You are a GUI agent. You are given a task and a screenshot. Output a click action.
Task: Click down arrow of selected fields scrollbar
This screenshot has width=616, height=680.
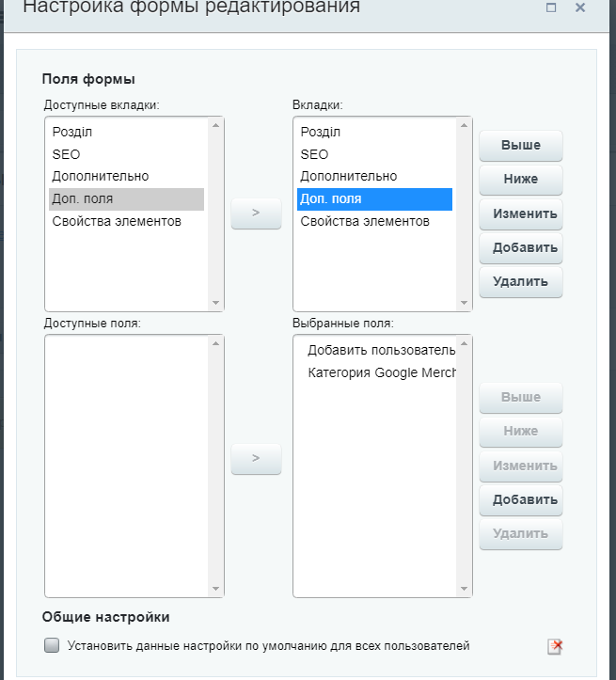(464, 589)
